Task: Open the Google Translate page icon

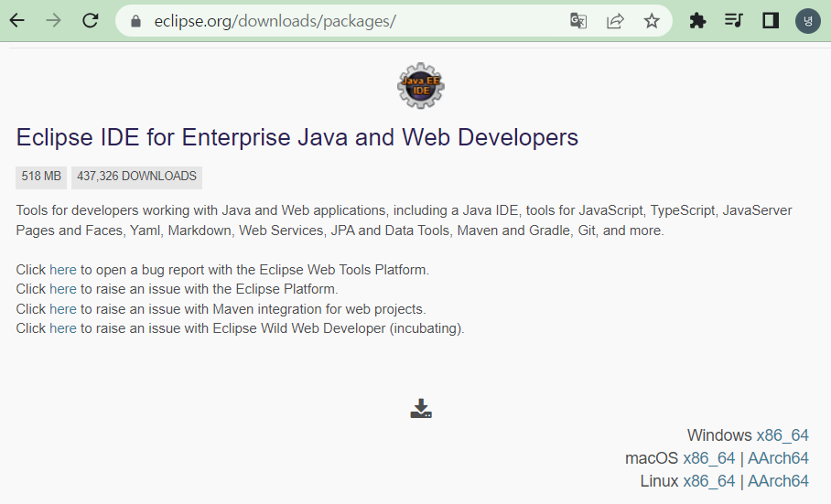Action: [x=578, y=21]
